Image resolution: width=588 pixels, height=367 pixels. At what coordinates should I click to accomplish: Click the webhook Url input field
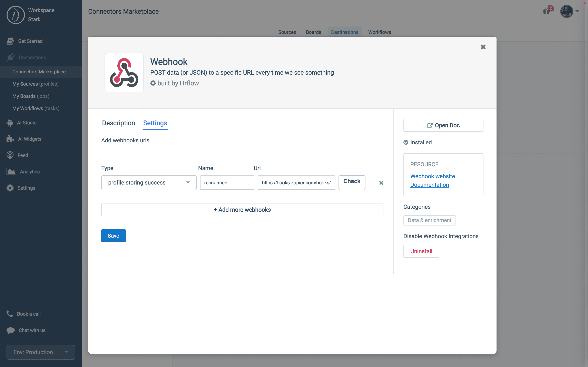click(296, 182)
